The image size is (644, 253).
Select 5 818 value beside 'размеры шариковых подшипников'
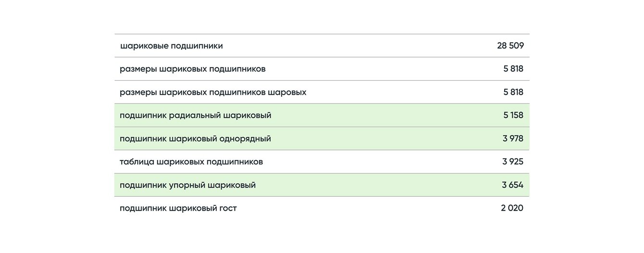click(x=513, y=69)
